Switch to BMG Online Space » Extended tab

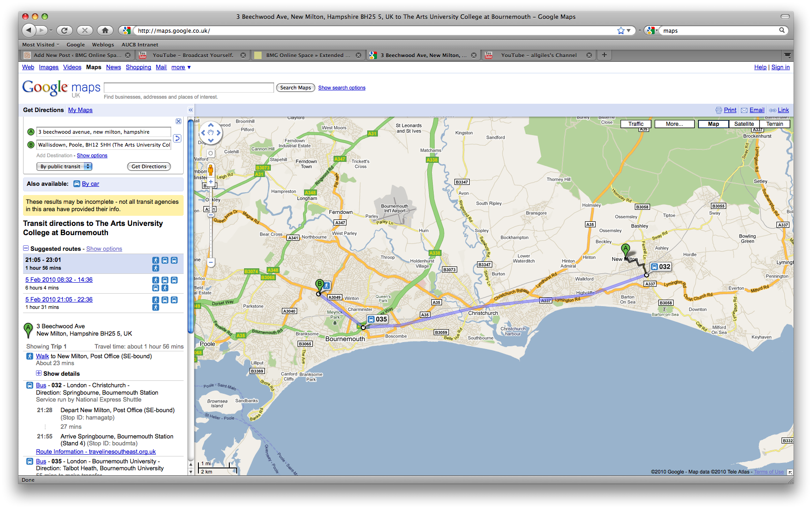(x=308, y=55)
